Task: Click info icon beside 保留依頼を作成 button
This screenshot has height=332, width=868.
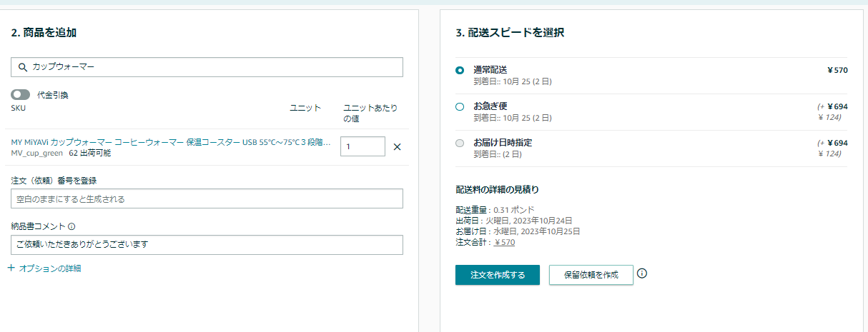Action: coord(641,273)
